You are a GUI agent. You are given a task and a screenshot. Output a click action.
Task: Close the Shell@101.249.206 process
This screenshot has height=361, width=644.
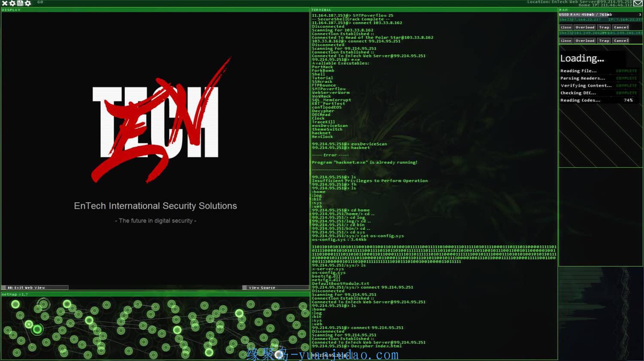tap(566, 41)
